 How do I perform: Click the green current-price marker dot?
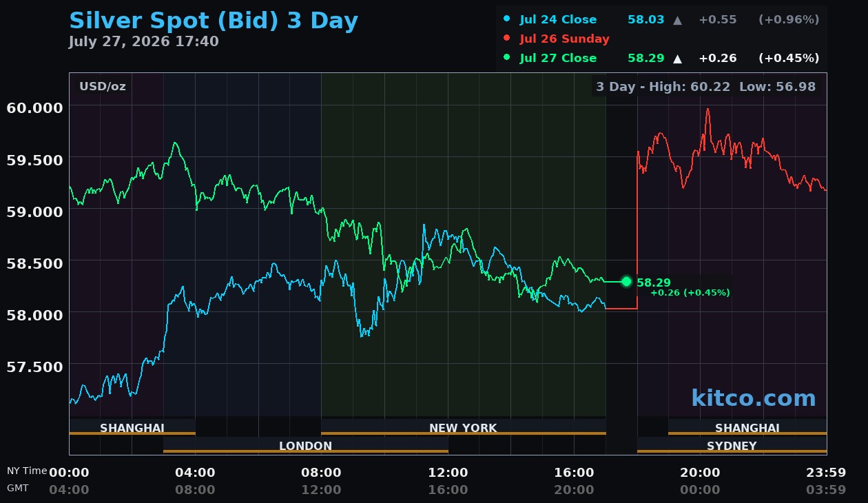click(x=626, y=281)
